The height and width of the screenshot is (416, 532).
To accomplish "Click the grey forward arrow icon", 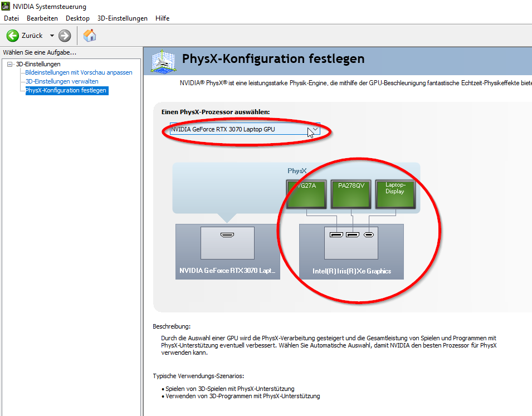I will click(x=65, y=36).
